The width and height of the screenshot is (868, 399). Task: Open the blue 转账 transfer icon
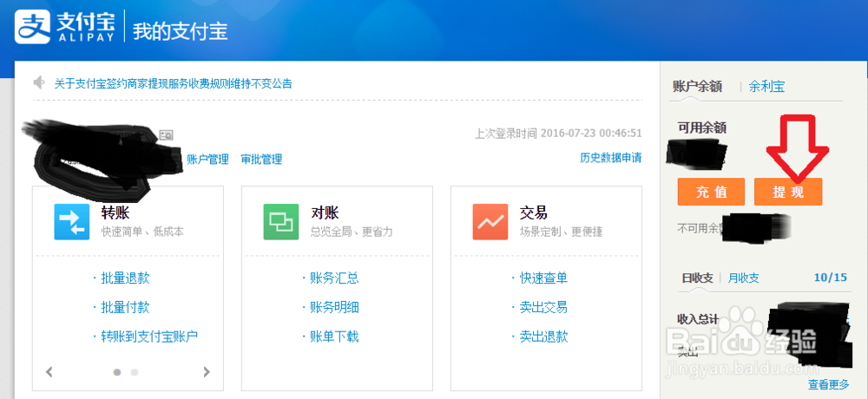72,222
